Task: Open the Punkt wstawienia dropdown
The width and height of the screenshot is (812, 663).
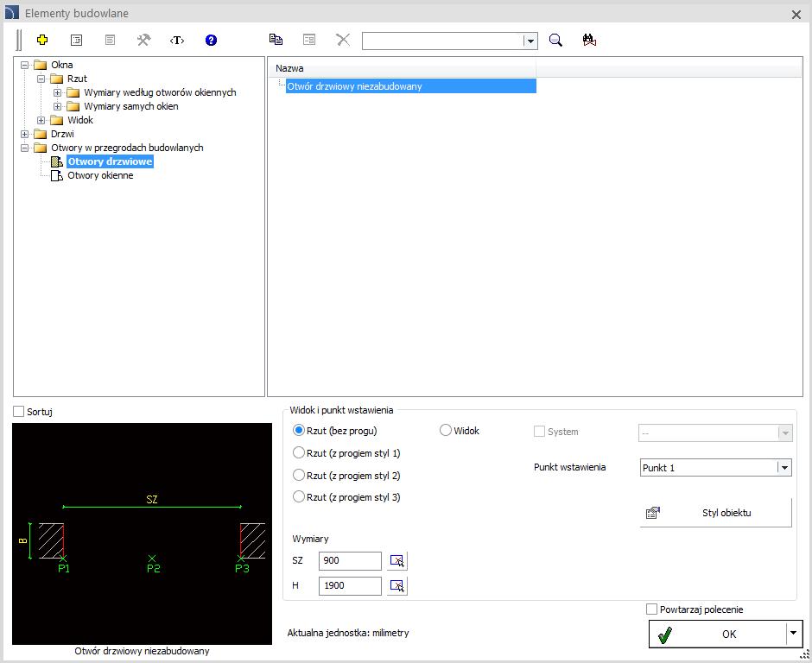Action: click(784, 468)
